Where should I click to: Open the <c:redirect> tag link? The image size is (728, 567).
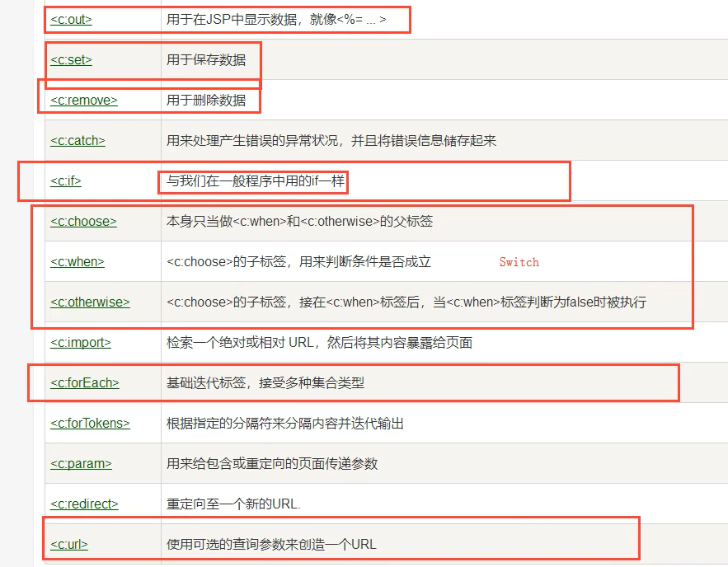point(84,504)
